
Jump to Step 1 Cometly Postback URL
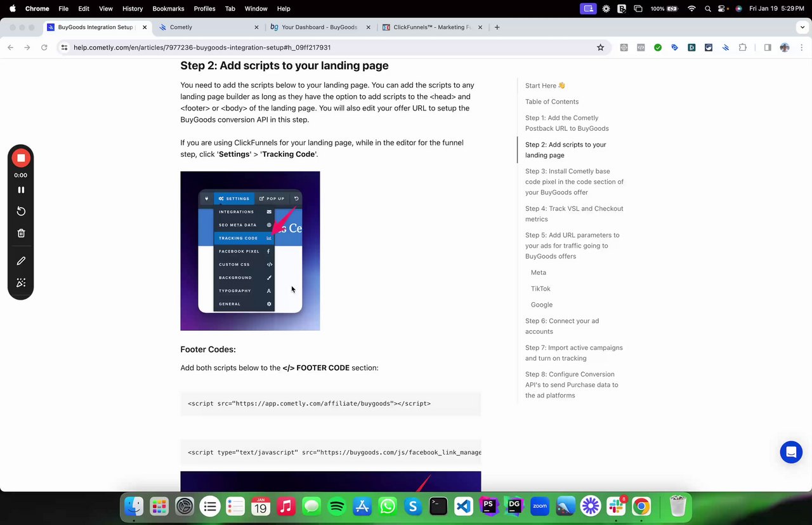click(567, 123)
